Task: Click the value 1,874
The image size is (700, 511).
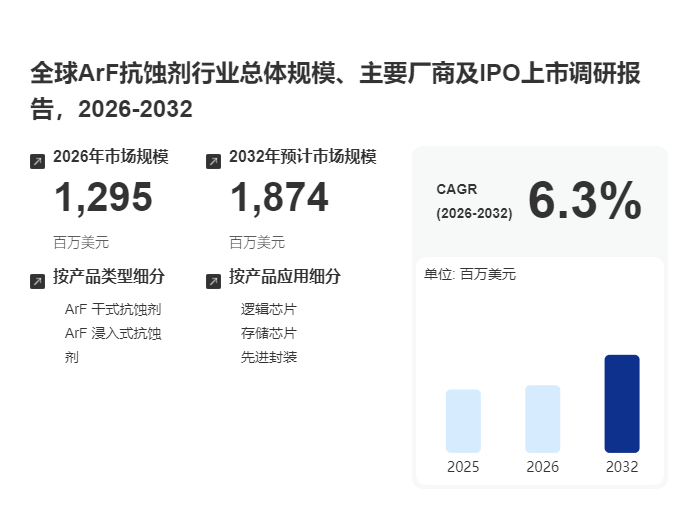Action: click(x=279, y=197)
